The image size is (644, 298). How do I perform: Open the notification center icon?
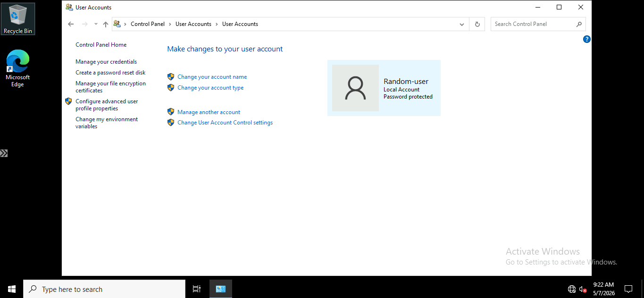coord(628,289)
